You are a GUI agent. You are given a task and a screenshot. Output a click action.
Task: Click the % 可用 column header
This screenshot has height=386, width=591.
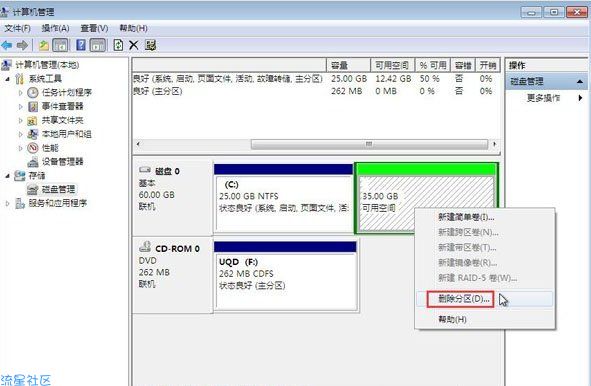click(x=433, y=65)
